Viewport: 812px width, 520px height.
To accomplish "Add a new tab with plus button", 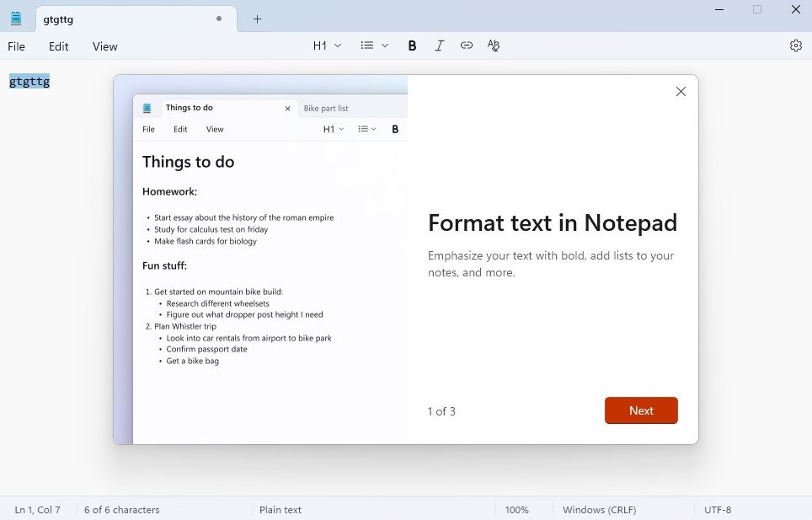I will (258, 19).
